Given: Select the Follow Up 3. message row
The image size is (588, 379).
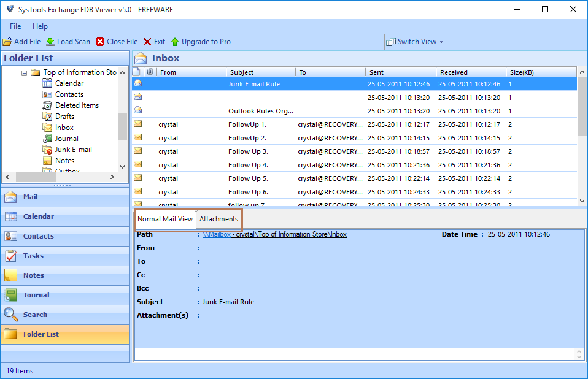Looking at the screenshot, I should [x=354, y=151].
